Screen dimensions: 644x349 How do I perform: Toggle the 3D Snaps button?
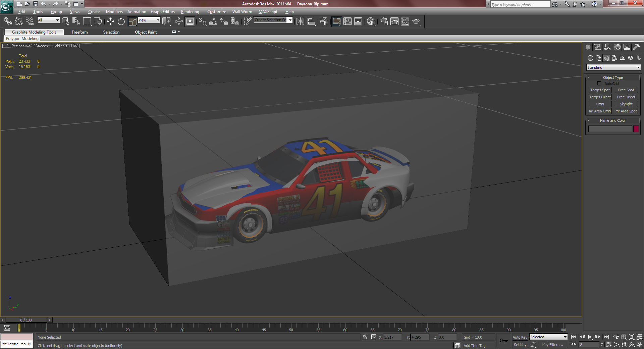(x=202, y=21)
